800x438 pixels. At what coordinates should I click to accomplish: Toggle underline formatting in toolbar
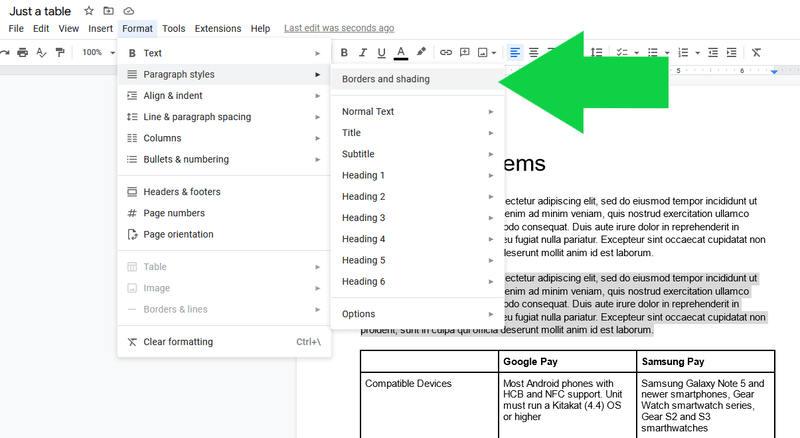click(381, 52)
